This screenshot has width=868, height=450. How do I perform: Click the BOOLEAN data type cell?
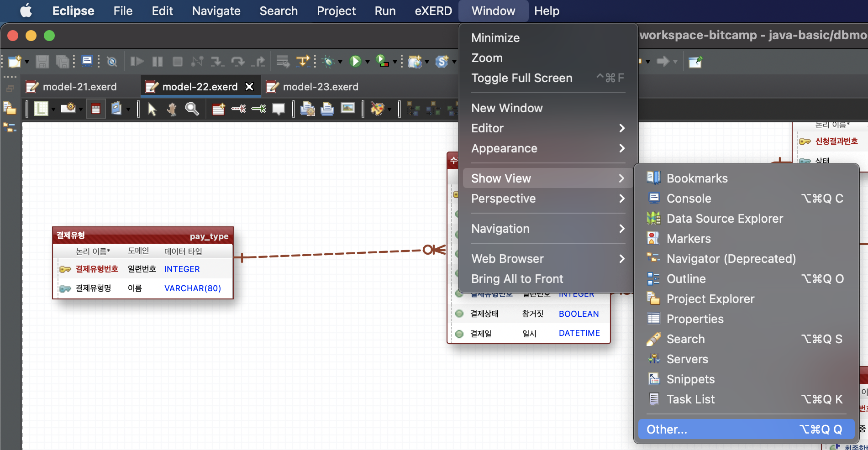[579, 314]
